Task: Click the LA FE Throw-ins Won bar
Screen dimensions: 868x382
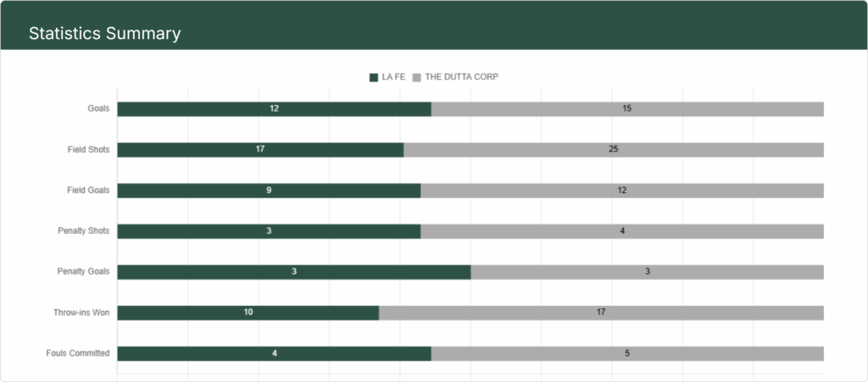Action: pos(248,313)
